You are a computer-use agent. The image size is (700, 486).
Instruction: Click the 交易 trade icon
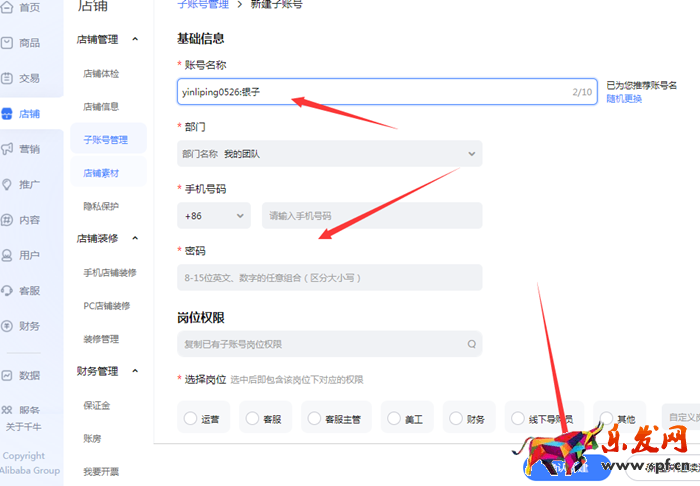point(7,78)
